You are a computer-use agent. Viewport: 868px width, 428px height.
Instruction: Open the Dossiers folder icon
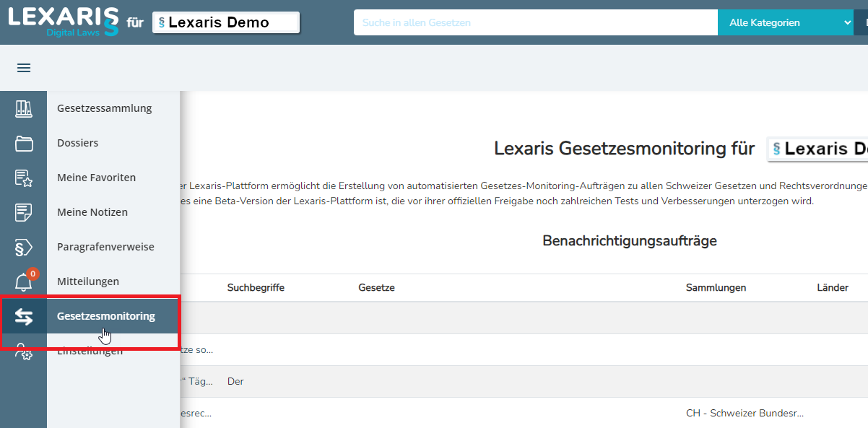24,144
